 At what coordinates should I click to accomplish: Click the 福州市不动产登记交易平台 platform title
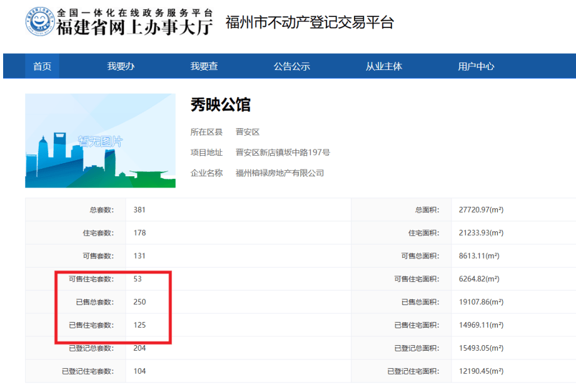tap(310, 23)
